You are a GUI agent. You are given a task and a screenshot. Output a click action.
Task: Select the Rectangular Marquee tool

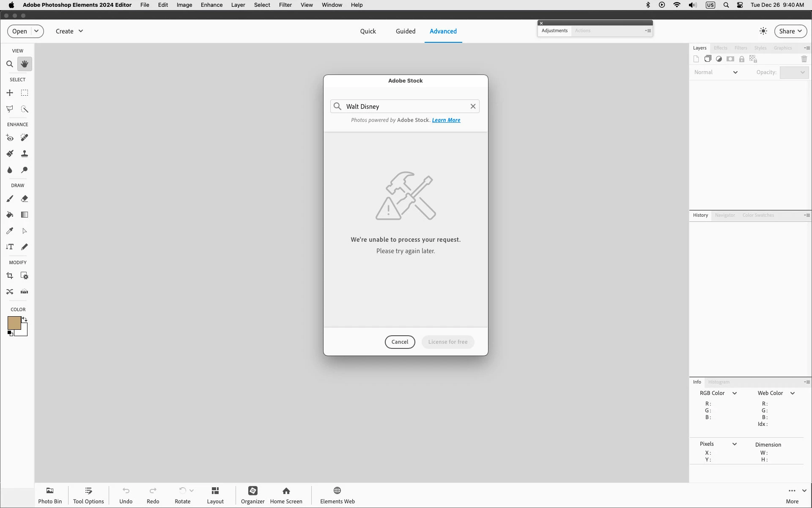(x=25, y=93)
